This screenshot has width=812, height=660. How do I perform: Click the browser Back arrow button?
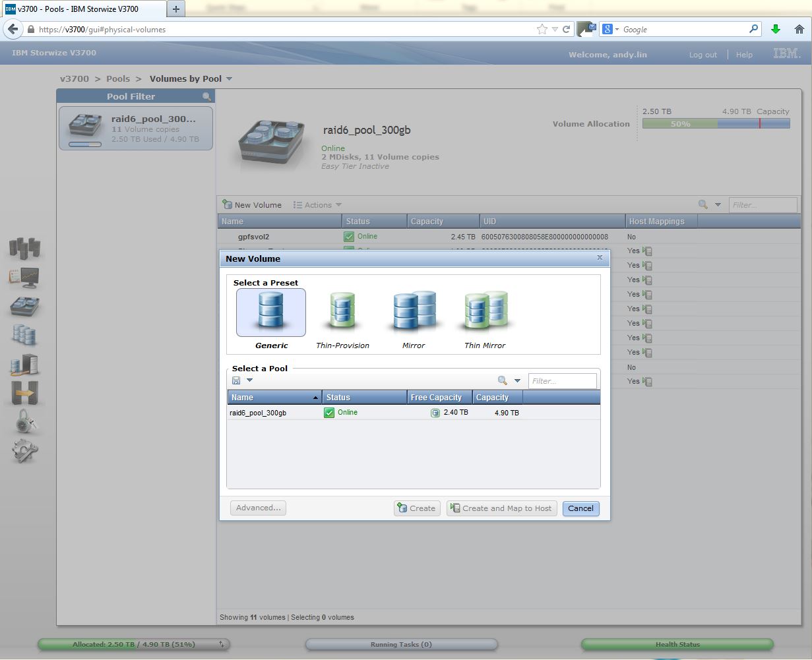click(x=13, y=30)
